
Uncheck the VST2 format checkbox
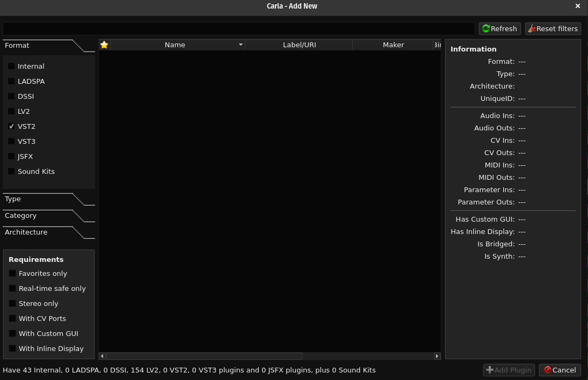(11, 126)
